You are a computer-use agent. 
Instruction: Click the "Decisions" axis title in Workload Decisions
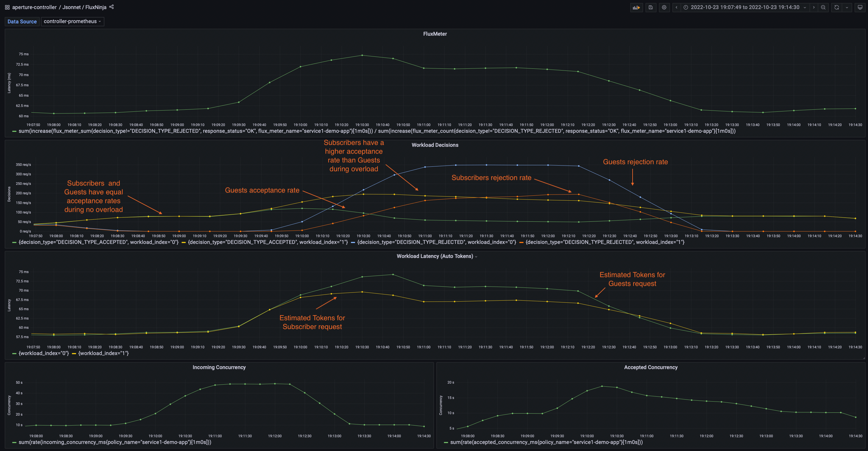(x=9, y=194)
